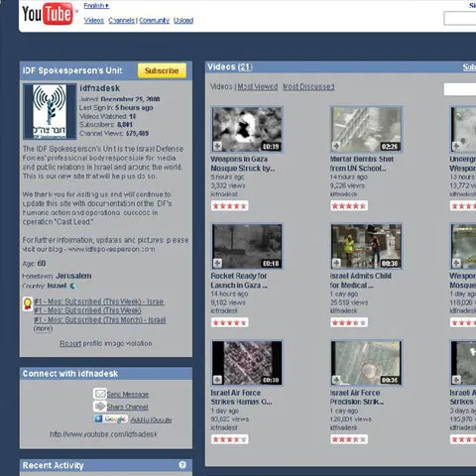Open the Channels navigation link
Image resolution: width=476 pixels, height=476 pixels.
[x=121, y=21]
